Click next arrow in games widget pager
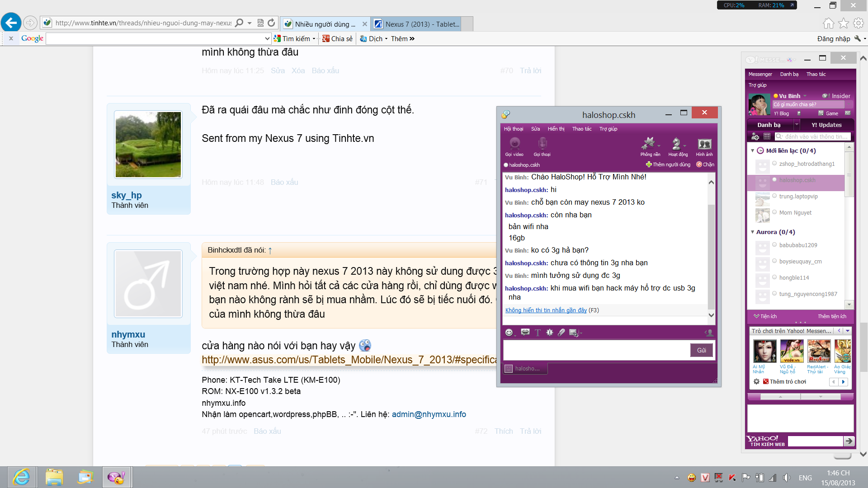Screen dimensions: 868x488 [843, 382]
